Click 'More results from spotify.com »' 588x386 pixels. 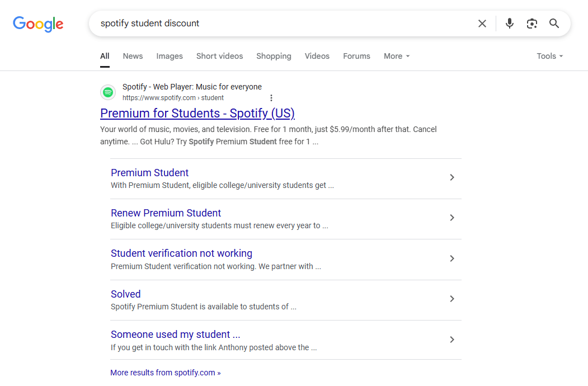tap(166, 373)
